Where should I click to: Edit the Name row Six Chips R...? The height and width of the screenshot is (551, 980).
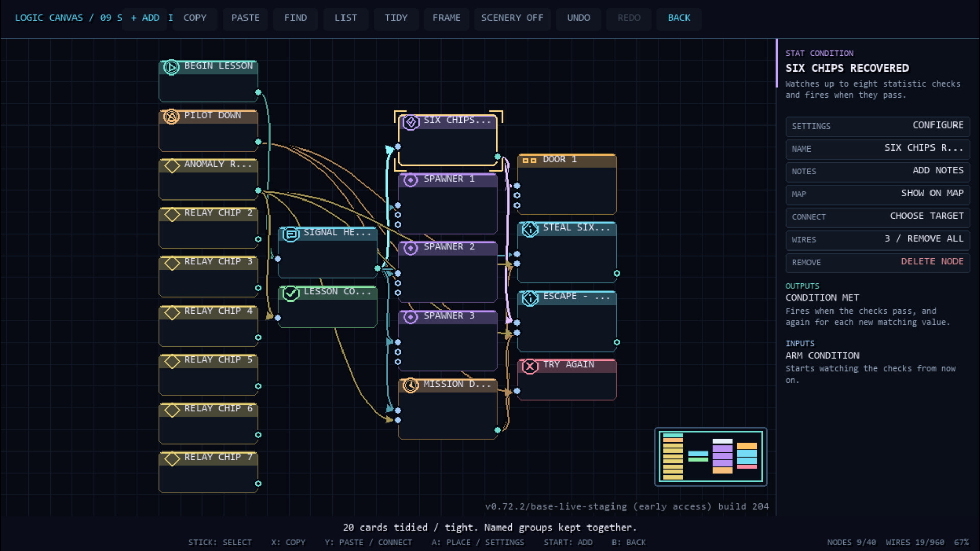click(x=877, y=148)
